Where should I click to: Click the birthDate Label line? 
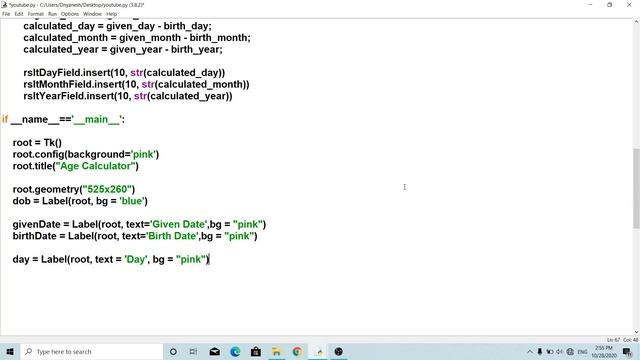pos(135,236)
